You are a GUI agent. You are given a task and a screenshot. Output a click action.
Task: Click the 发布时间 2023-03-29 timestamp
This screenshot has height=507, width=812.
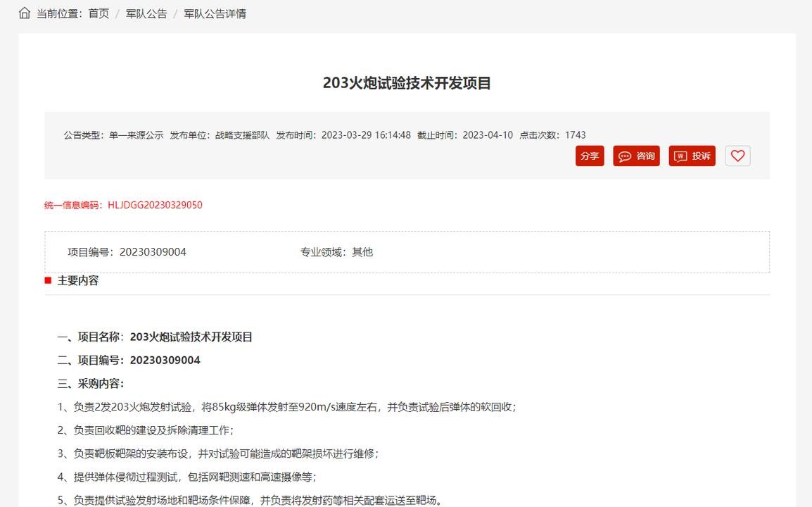click(343, 135)
